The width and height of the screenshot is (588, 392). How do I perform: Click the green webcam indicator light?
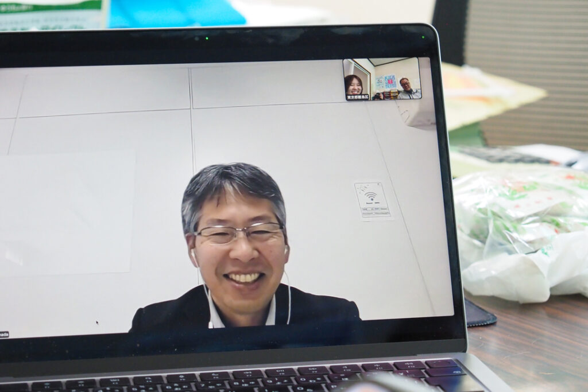(207, 38)
